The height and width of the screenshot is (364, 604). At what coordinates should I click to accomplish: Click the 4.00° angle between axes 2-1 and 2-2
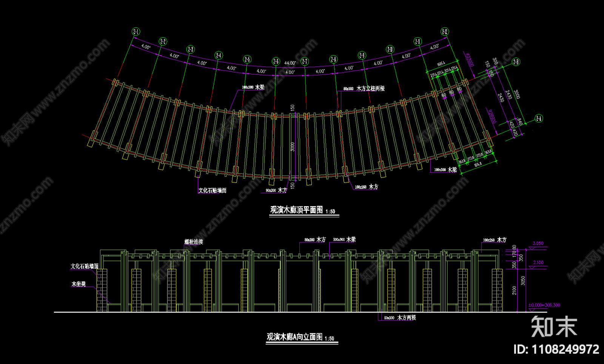[146, 47]
